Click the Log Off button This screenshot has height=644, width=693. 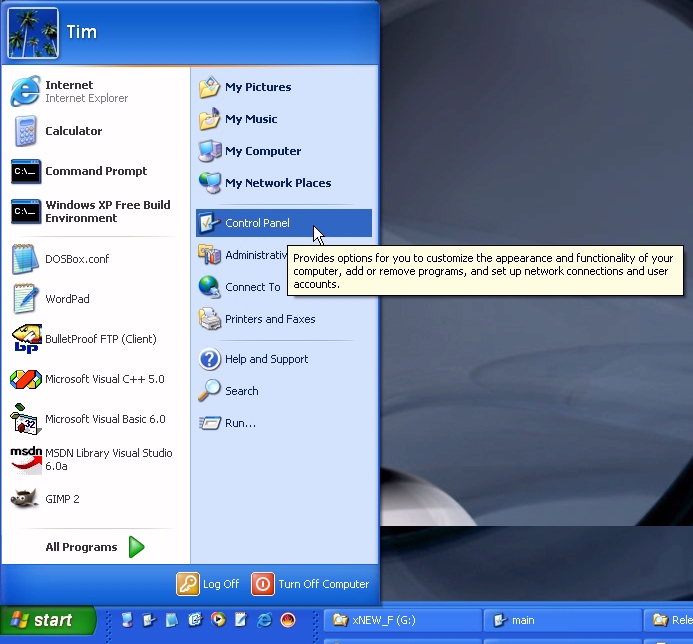(x=208, y=584)
